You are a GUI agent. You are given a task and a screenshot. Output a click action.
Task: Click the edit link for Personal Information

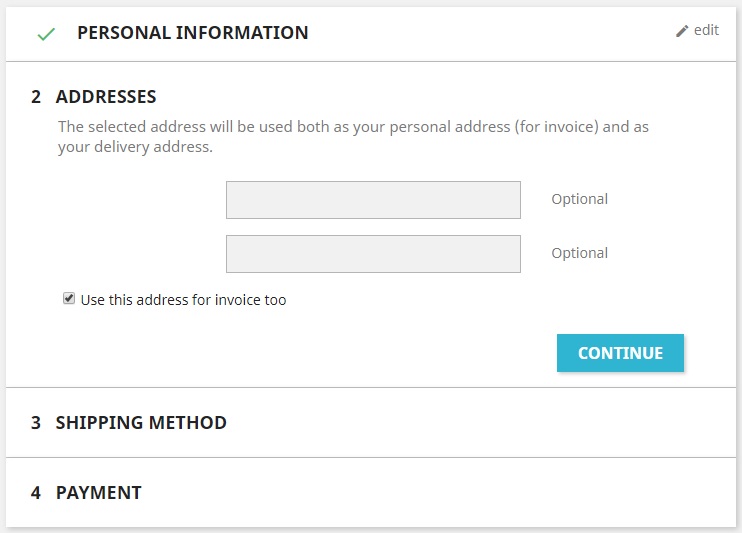(x=698, y=31)
